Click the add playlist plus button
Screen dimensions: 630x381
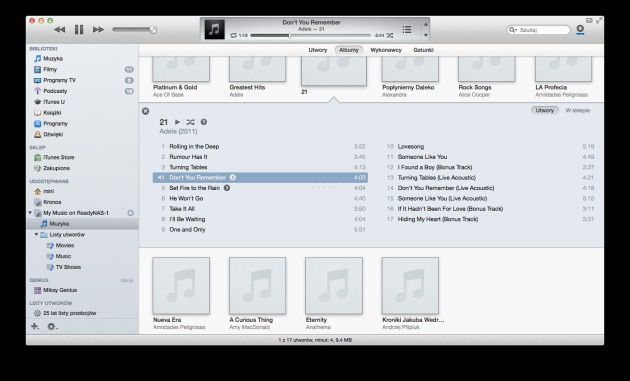point(35,326)
